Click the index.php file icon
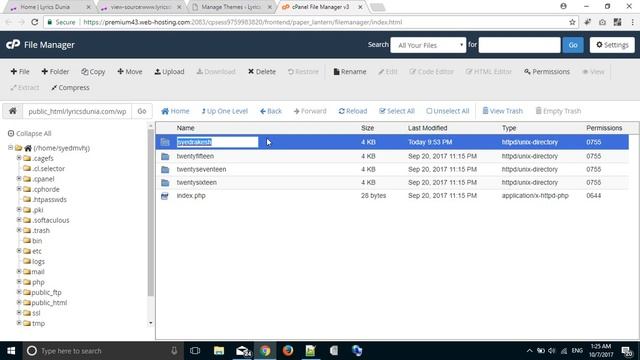 pyautogui.click(x=165, y=196)
